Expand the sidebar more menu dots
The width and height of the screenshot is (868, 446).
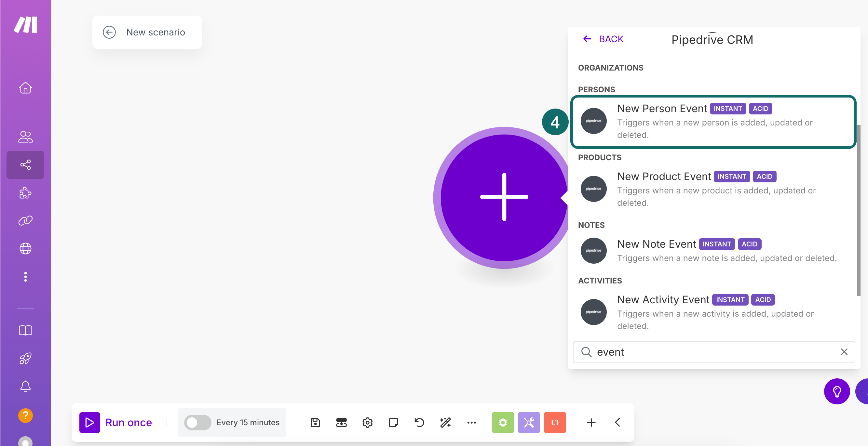coord(25,277)
